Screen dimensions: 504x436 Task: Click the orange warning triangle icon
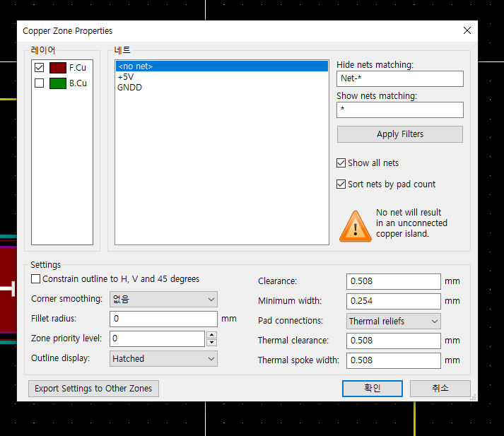click(x=355, y=227)
